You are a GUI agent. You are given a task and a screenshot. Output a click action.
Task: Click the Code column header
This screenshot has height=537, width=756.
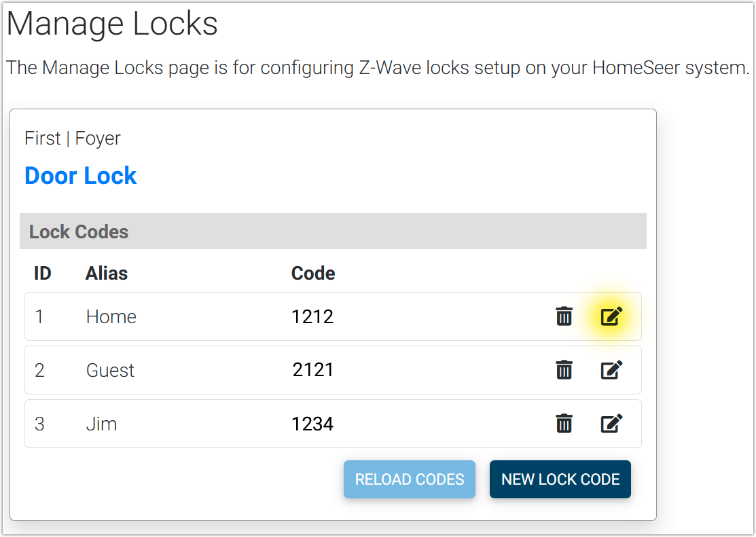313,274
